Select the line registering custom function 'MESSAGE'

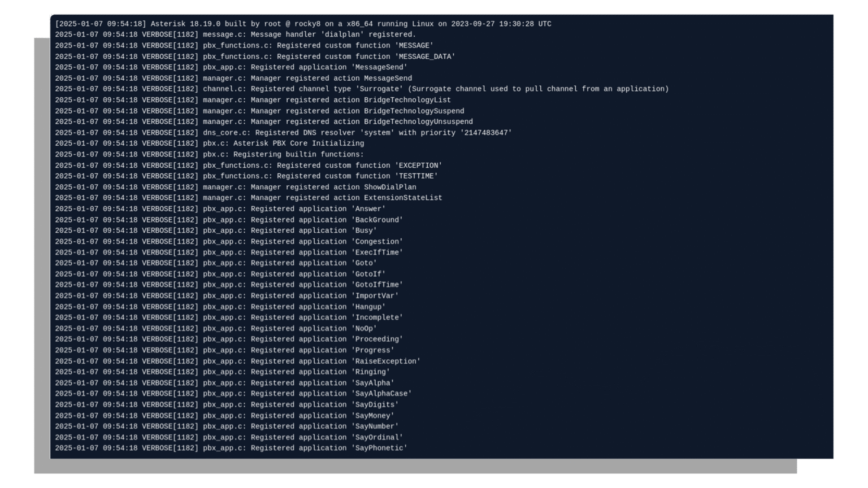pos(244,46)
